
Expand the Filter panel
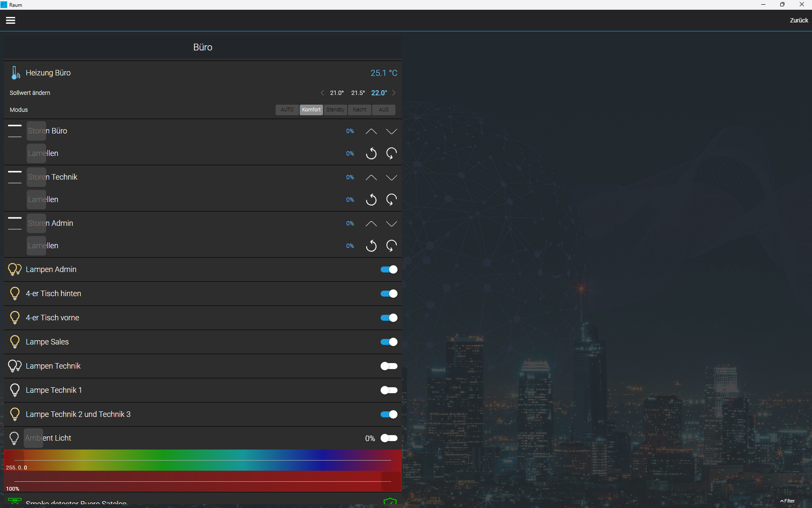(787, 501)
